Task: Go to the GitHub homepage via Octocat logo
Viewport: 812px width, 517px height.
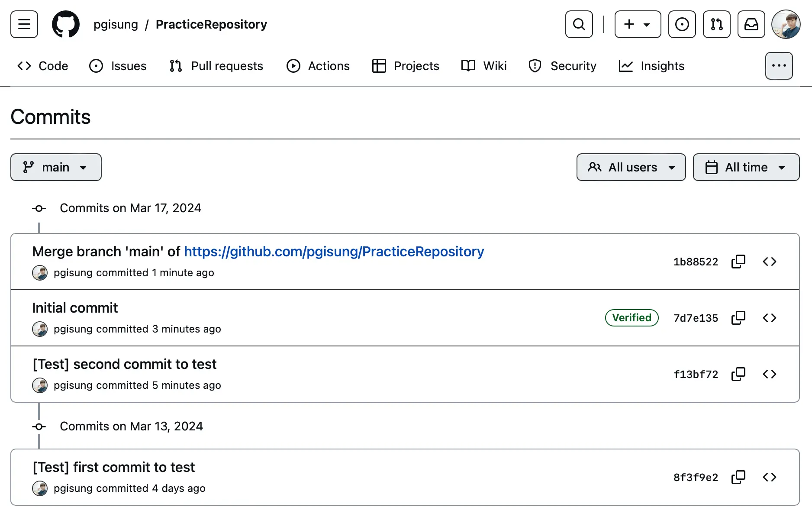Action: [66, 24]
